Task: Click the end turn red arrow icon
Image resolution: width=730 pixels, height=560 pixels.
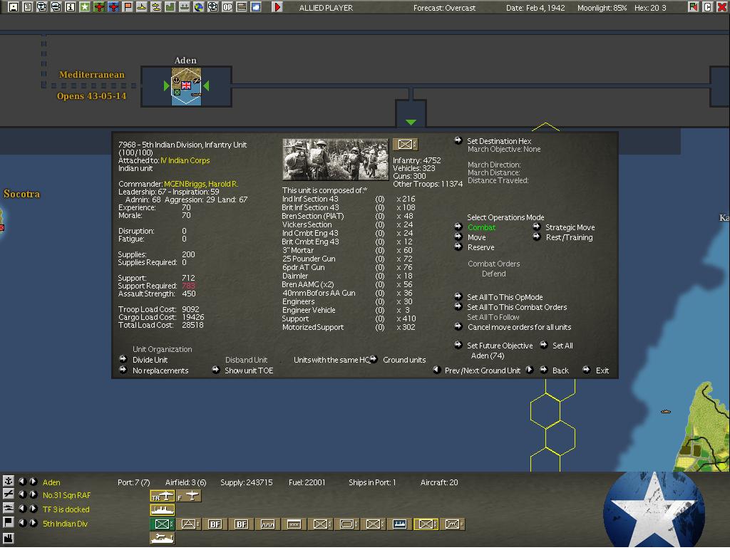Action: pos(277,7)
